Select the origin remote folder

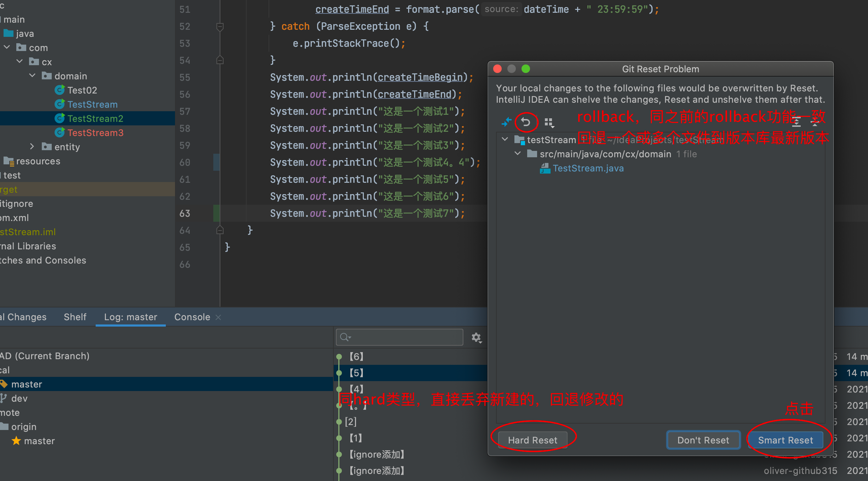click(24, 426)
